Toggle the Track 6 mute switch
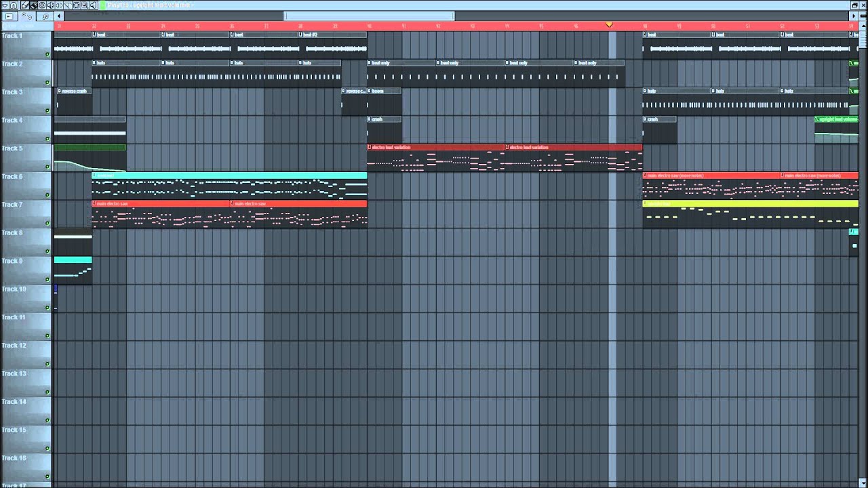This screenshot has height=488, width=868. 47,195
